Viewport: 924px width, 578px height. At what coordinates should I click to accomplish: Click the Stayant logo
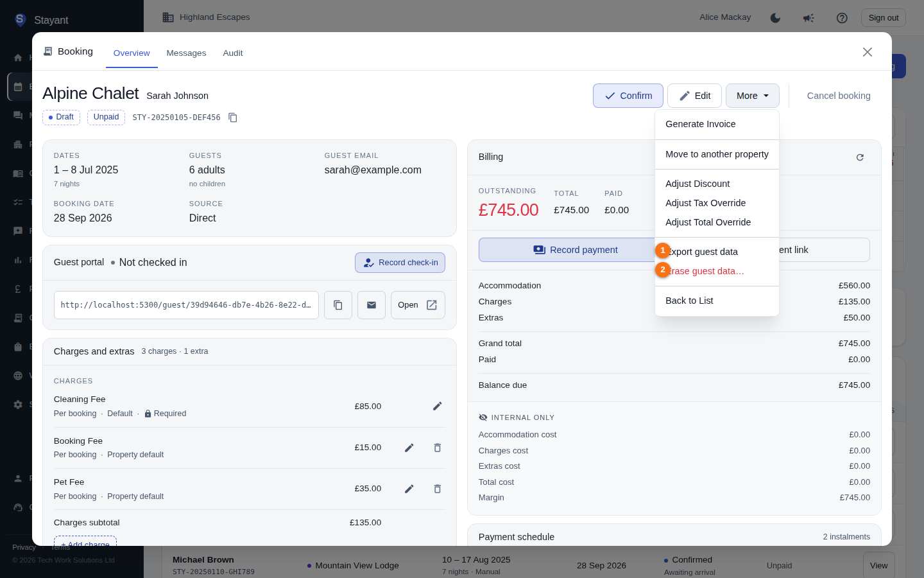(20, 20)
